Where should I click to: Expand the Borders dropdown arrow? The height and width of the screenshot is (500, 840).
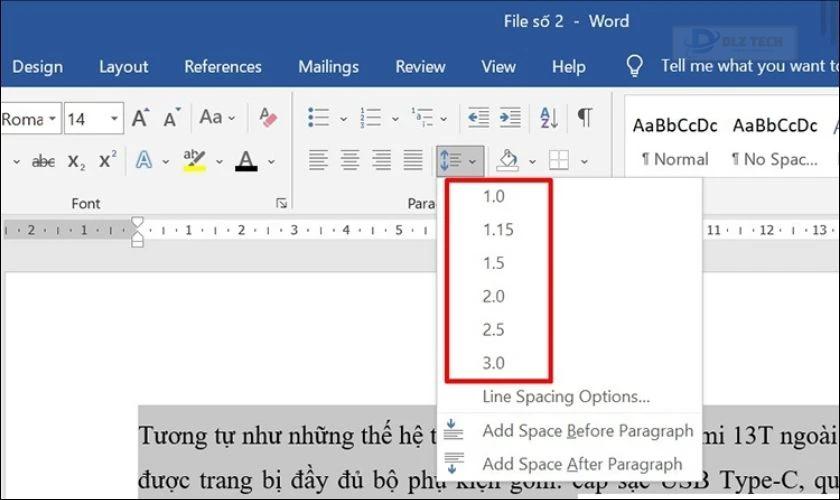(x=584, y=161)
